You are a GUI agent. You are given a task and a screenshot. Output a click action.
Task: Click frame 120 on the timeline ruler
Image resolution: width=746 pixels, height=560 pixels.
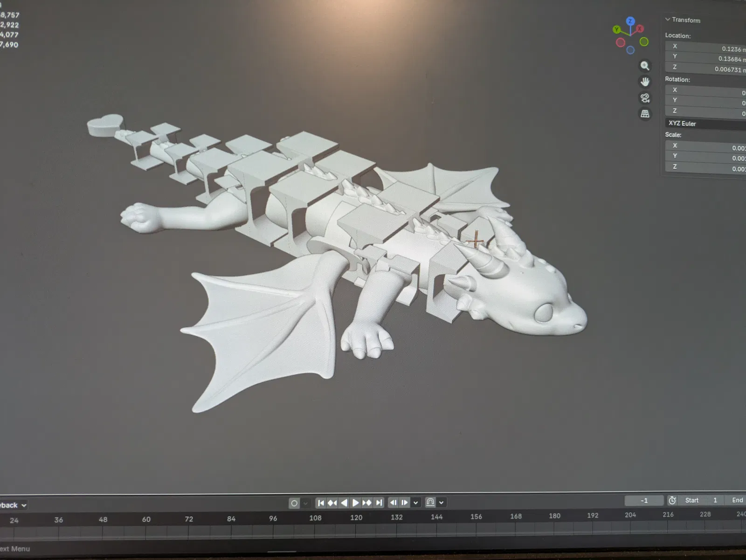(x=356, y=518)
